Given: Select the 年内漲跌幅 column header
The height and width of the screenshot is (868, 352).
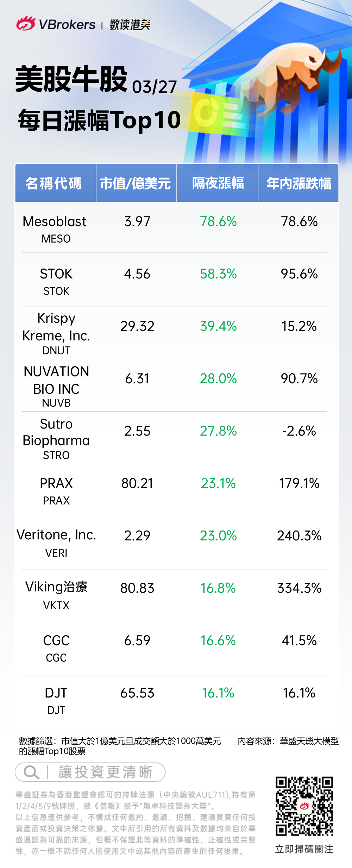Looking at the screenshot, I should (x=299, y=183).
